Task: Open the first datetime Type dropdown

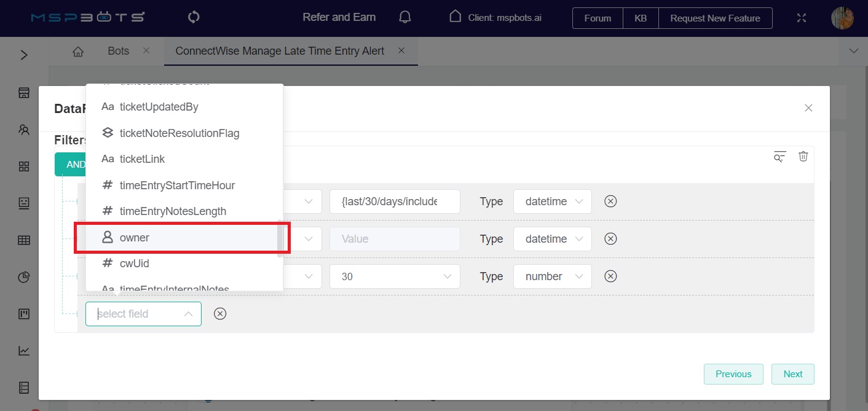Action: point(552,202)
